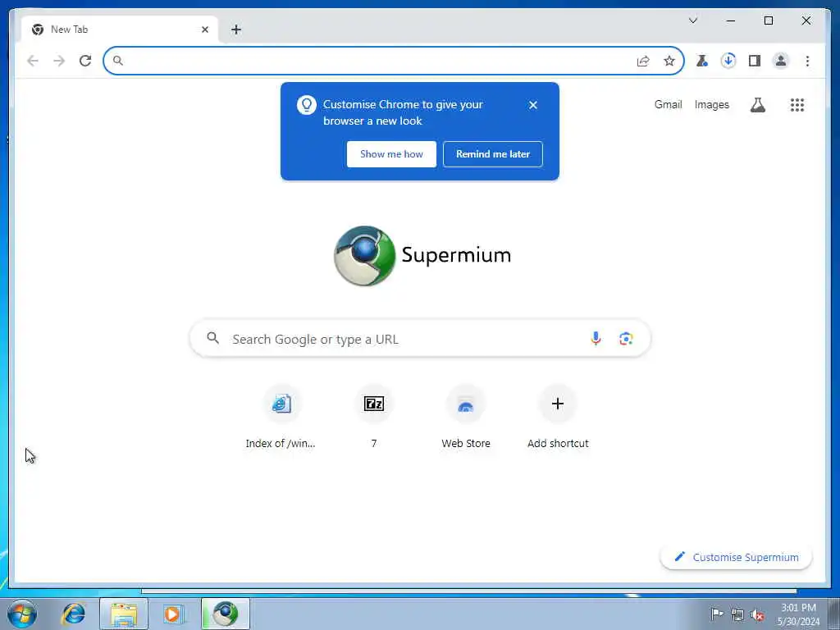Open a new tab with the plus button
This screenshot has width=840, height=630.
[x=236, y=30]
